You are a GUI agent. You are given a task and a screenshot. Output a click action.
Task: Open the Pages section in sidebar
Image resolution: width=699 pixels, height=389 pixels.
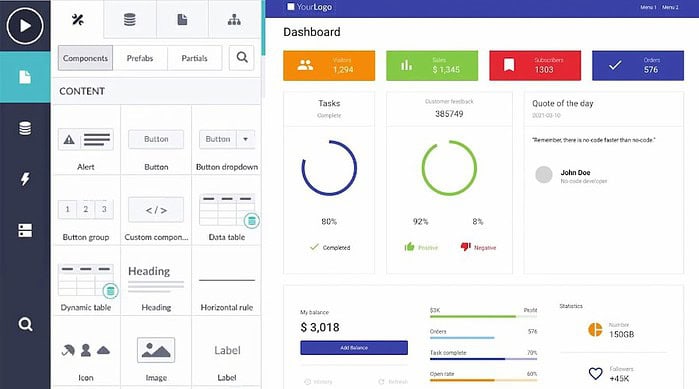click(x=25, y=77)
